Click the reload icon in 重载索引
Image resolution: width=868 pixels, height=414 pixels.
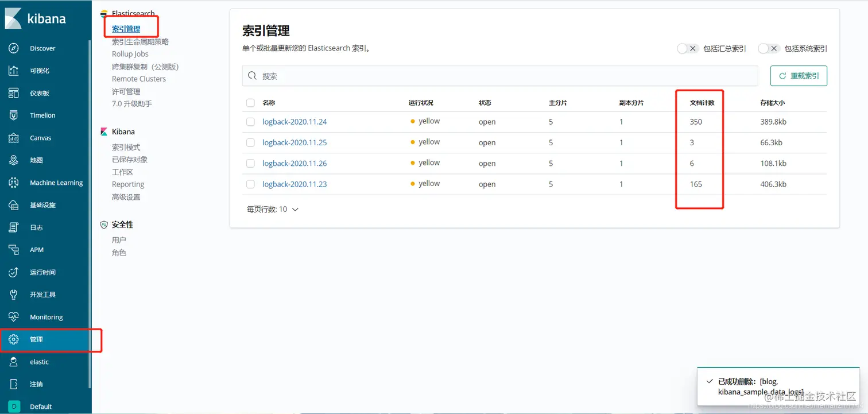click(x=782, y=76)
